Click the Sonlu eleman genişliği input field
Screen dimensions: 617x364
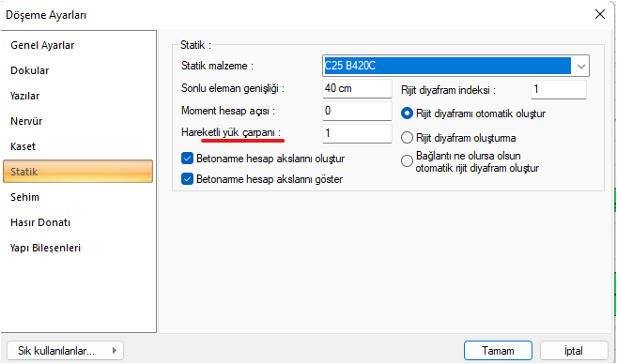click(x=357, y=88)
